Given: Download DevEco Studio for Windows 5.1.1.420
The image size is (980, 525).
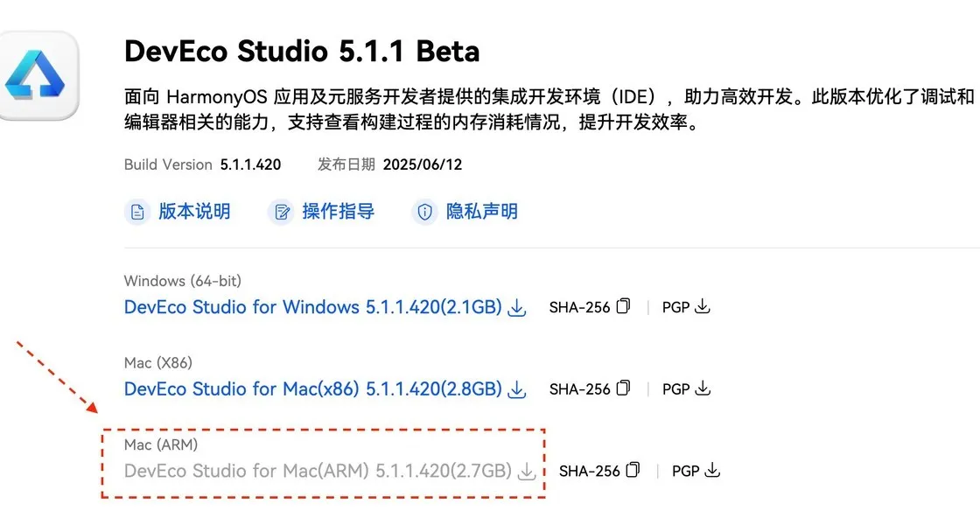Looking at the screenshot, I should (x=312, y=308).
